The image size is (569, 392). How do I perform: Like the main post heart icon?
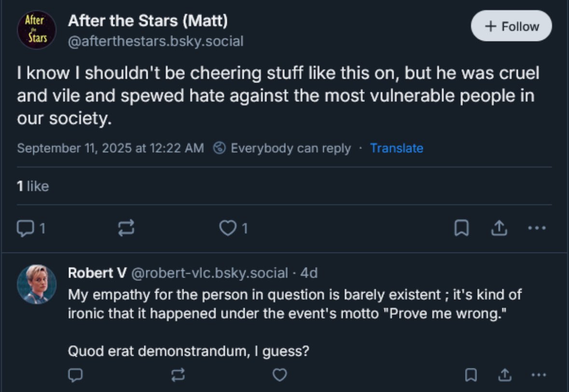227,228
